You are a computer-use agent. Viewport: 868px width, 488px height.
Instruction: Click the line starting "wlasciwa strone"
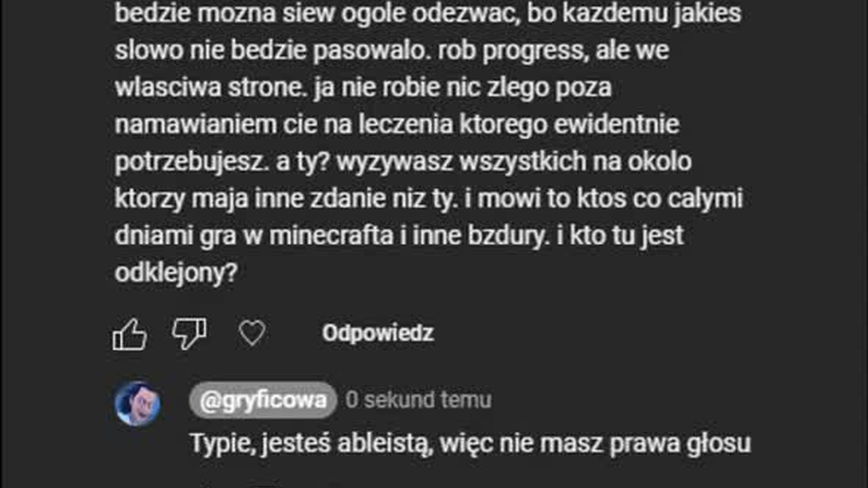(x=363, y=87)
